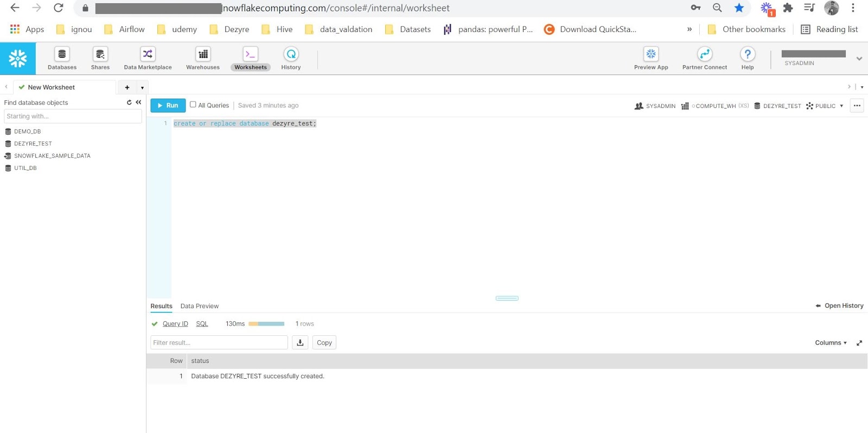Expand the worksheet context dropdown arrow

coord(841,106)
